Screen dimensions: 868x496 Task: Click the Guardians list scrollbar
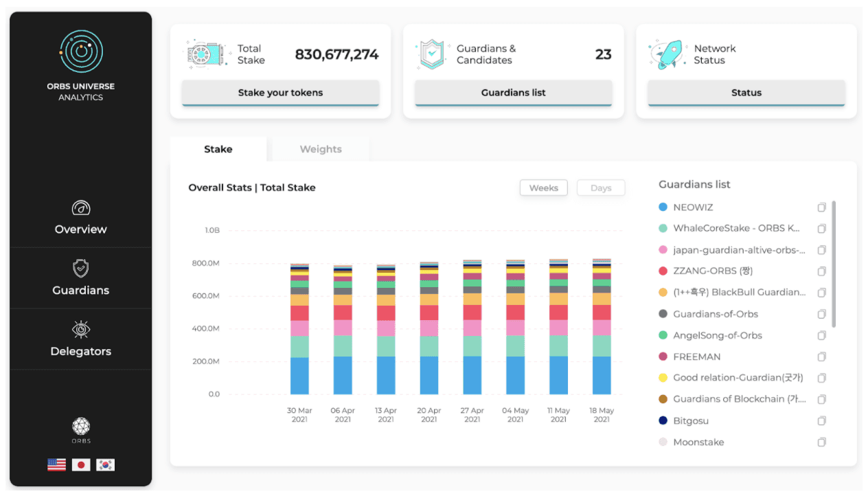[x=834, y=264]
